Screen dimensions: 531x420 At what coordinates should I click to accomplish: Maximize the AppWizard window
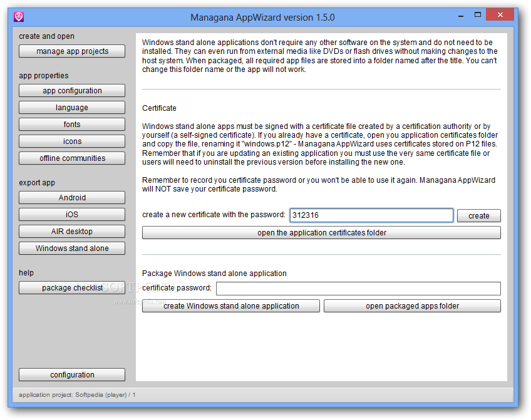478,15
